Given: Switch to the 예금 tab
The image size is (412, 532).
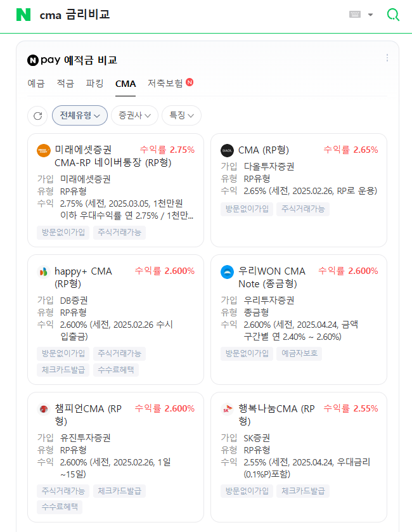Looking at the screenshot, I should click(36, 83).
